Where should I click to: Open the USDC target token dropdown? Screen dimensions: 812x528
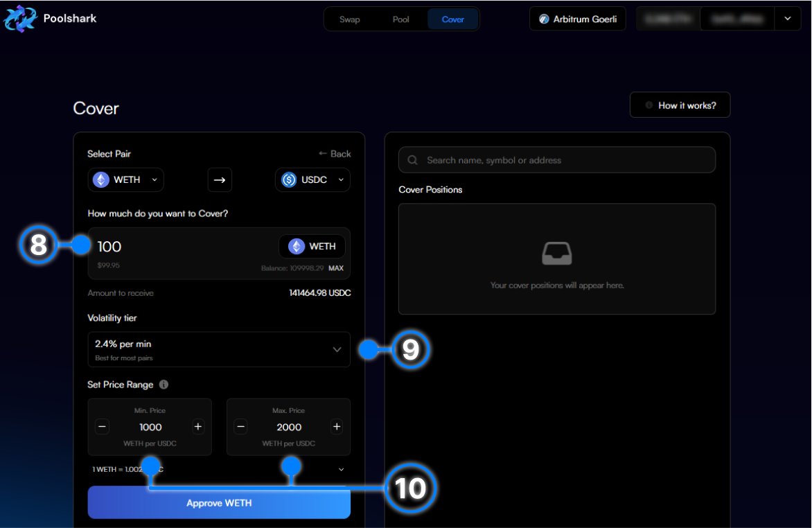pos(312,180)
